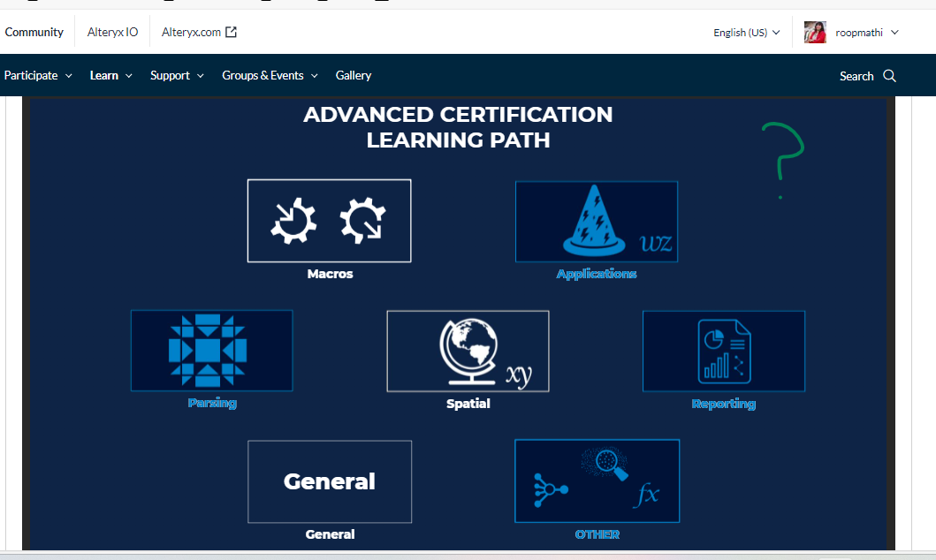The height and width of the screenshot is (560, 936).
Task: Select the General certification tile
Action: [x=329, y=481]
